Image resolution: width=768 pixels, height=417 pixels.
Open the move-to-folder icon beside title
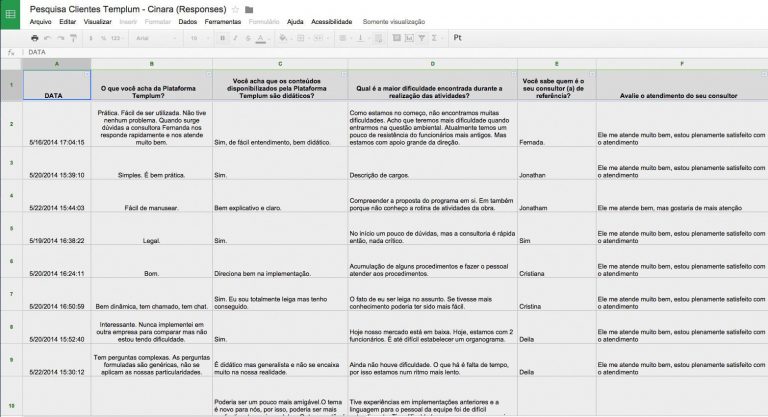249,9
